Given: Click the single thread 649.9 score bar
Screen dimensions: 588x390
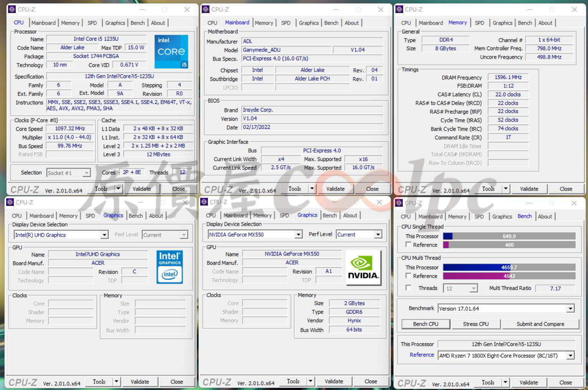Looking at the screenshot, I should tap(509, 236).
